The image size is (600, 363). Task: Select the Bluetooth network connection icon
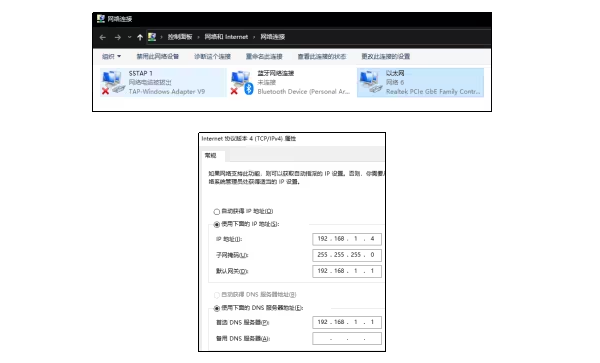(242, 82)
